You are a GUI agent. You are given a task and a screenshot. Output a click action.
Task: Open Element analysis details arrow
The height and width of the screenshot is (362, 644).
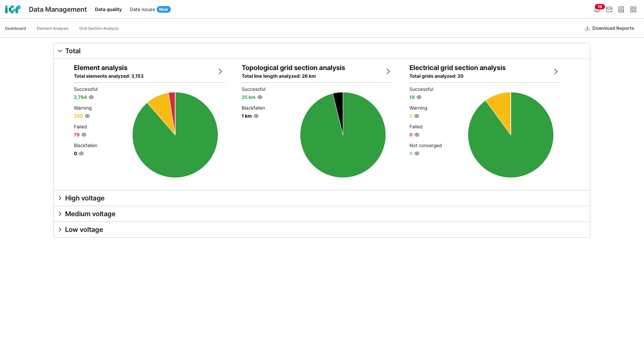tap(220, 71)
